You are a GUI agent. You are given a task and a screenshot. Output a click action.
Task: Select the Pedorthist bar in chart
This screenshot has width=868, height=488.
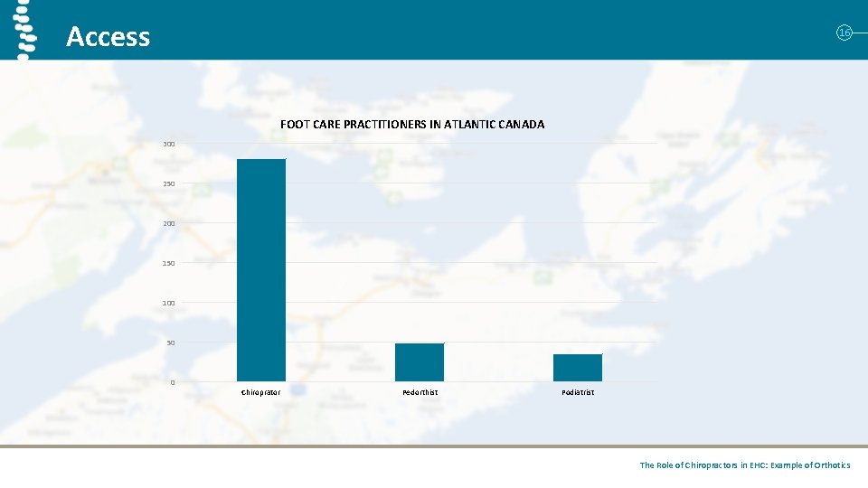[x=420, y=362]
